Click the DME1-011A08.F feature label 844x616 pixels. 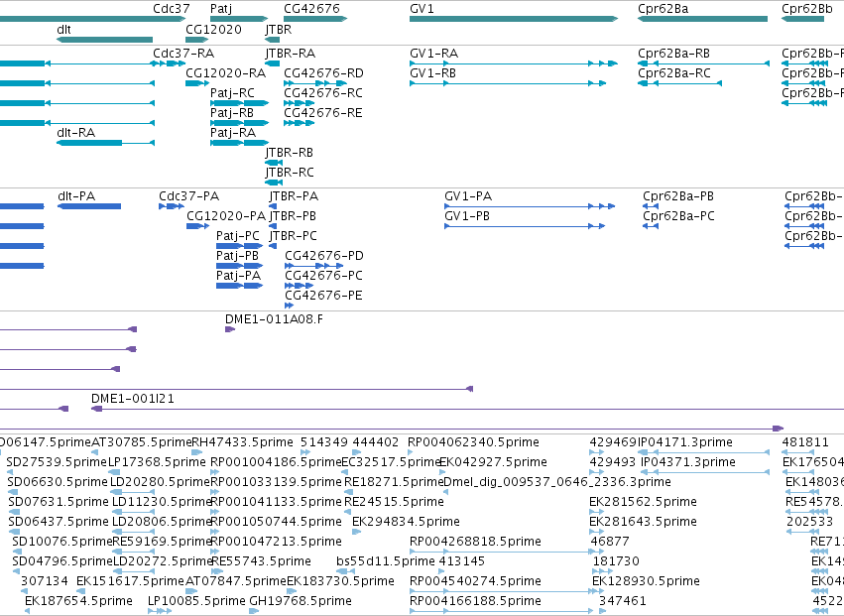274,319
